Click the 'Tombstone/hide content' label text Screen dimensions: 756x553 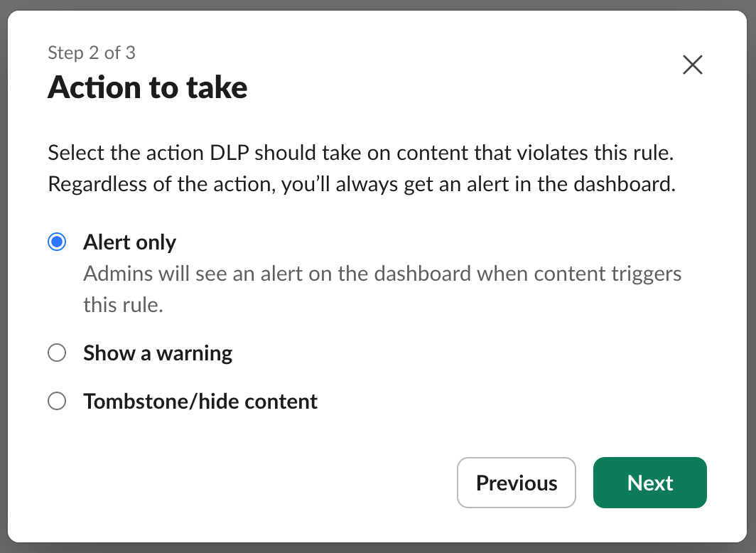200,402
